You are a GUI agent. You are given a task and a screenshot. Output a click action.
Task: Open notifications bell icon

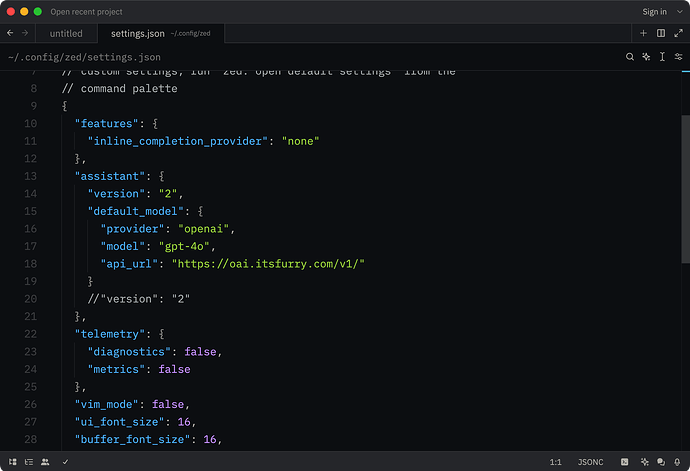[677, 462]
